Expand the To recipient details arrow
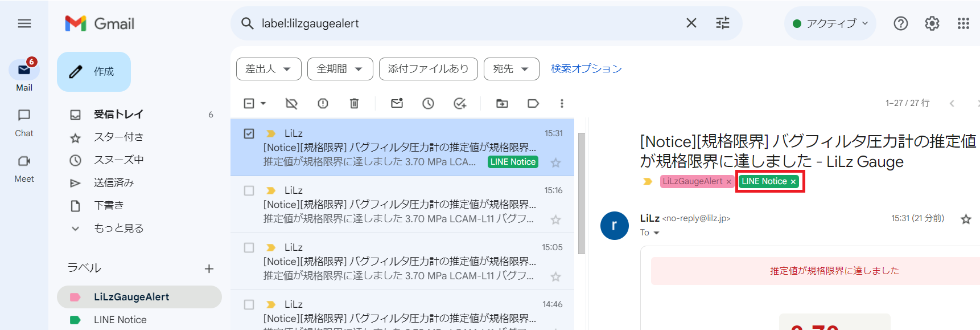Screen dimensions: 980x330 point(656,233)
